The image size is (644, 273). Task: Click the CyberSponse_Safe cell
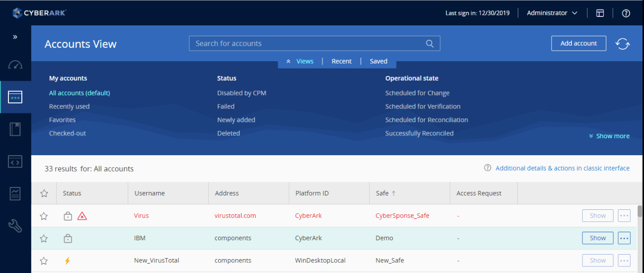point(402,216)
